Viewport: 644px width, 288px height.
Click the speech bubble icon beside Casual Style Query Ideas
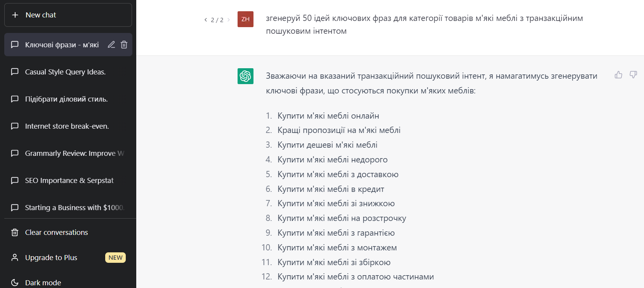click(x=15, y=72)
